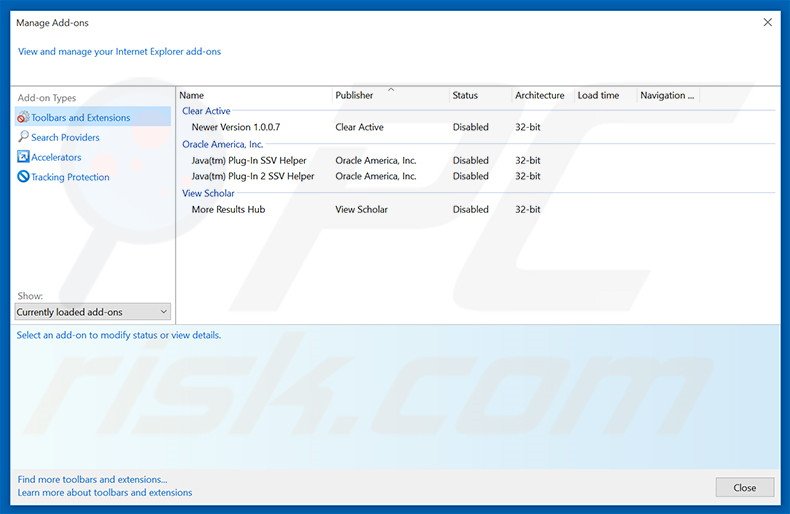Open the Currently loaded add-ons dropdown
This screenshot has height=514, width=790.
(93, 312)
